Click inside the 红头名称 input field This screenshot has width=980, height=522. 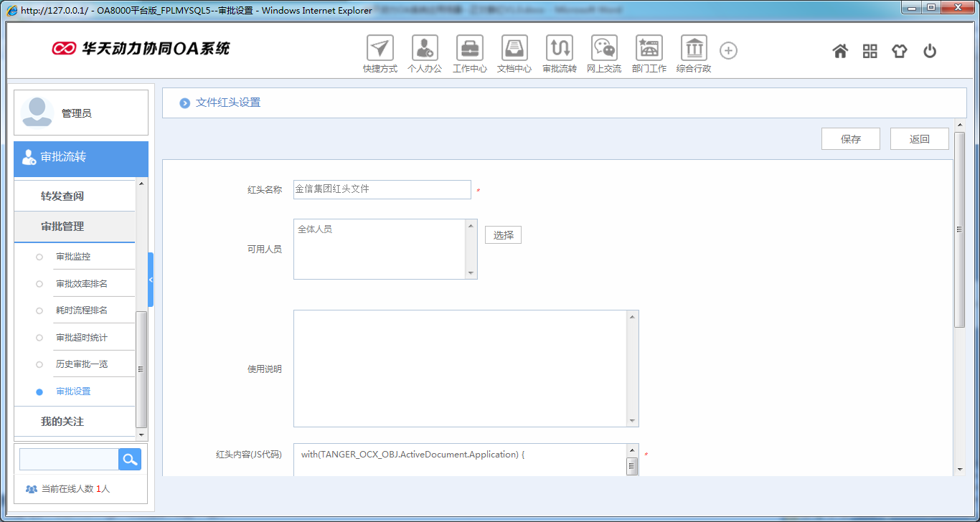click(382, 189)
